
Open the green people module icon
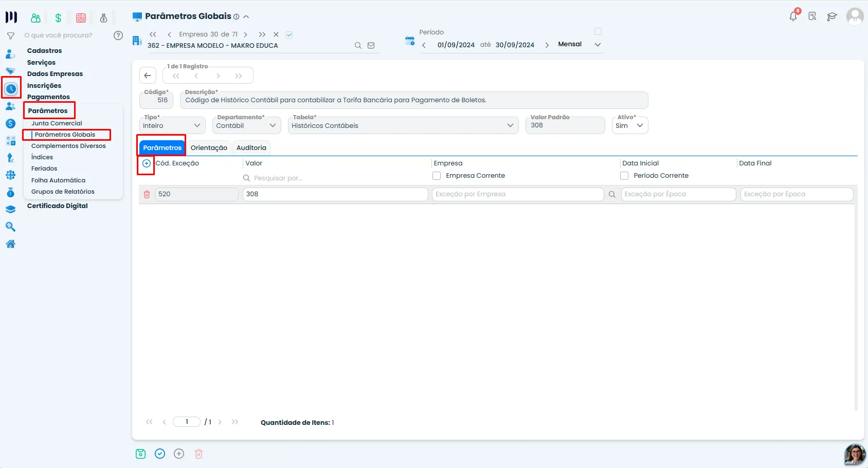(x=35, y=18)
